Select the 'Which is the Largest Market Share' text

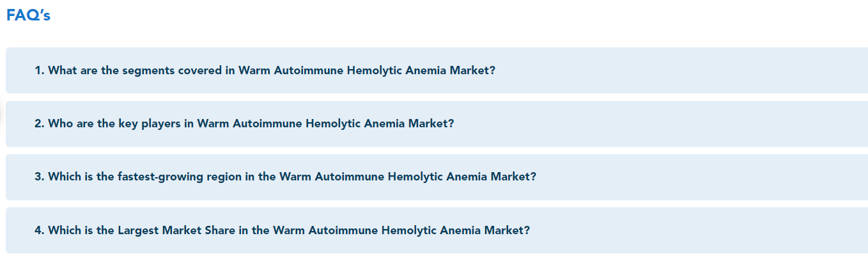(142, 230)
